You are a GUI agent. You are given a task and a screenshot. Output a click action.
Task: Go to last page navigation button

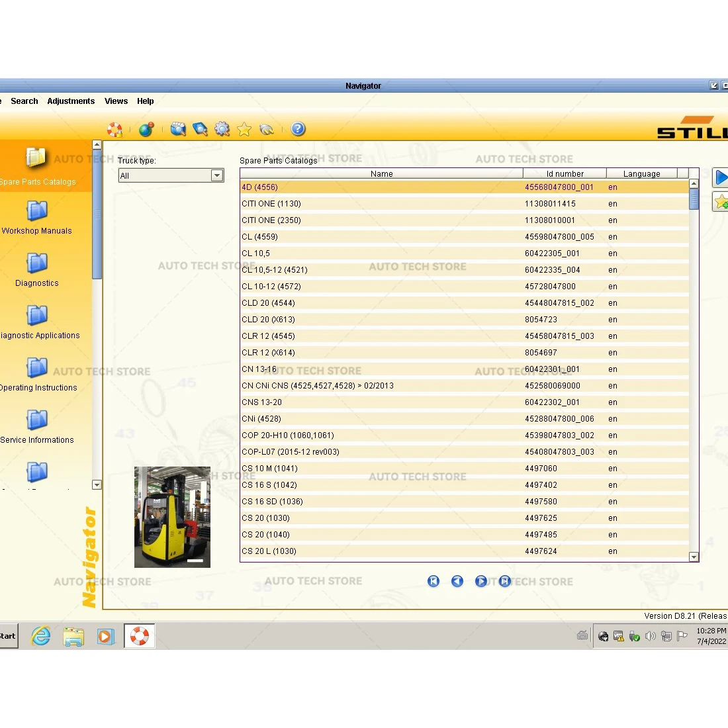(x=505, y=581)
